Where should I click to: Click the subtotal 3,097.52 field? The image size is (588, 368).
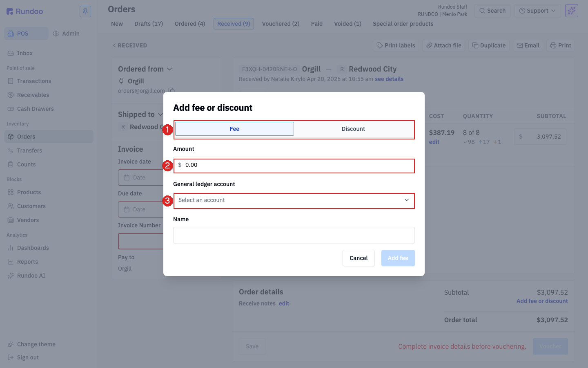click(x=540, y=137)
